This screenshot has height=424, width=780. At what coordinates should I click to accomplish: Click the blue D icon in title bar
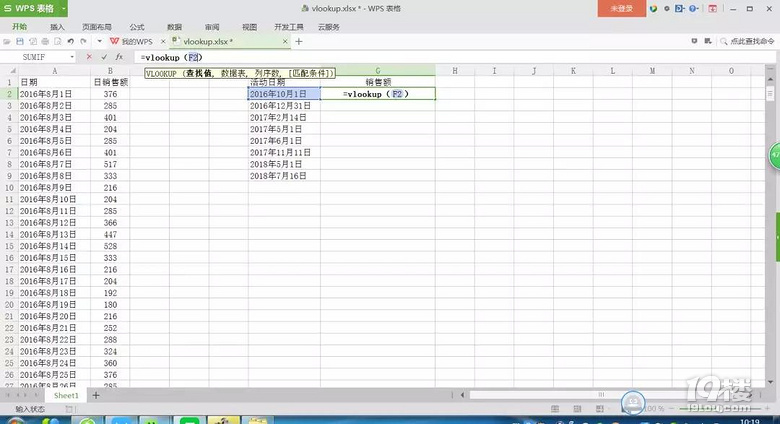tap(680, 8)
